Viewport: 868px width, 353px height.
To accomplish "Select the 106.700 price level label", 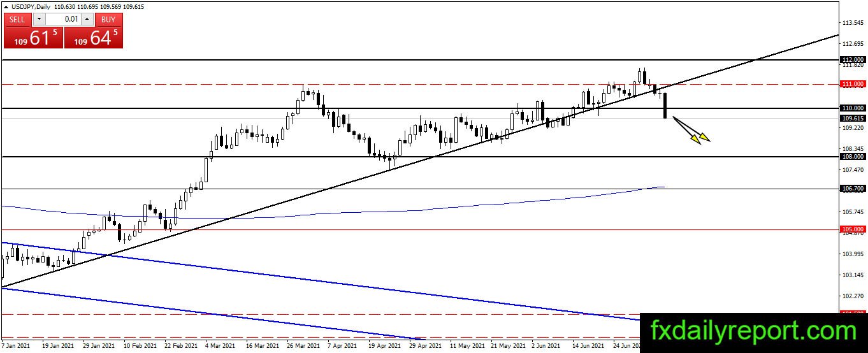I will pyautogui.click(x=853, y=189).
